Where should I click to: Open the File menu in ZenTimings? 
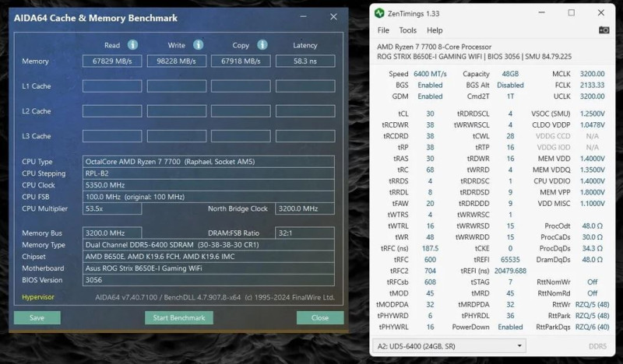click(x=383, y=30)
